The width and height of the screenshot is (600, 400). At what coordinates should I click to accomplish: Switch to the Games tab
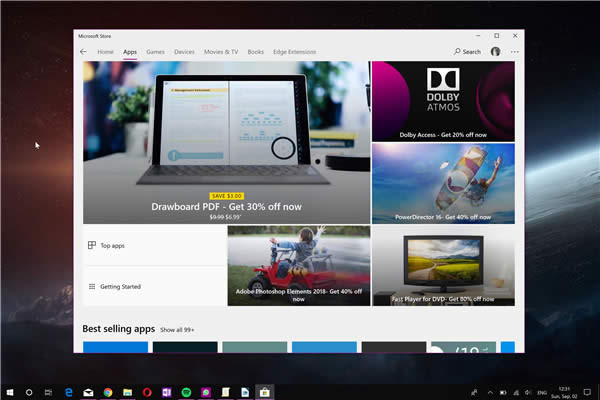(x=155, y=51)
